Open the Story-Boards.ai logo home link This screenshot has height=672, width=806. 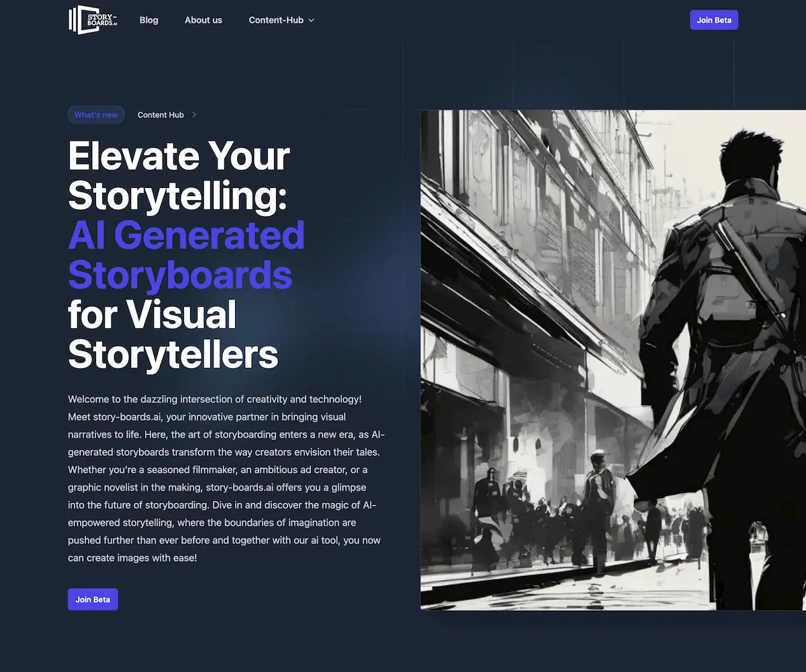point(93,20)
